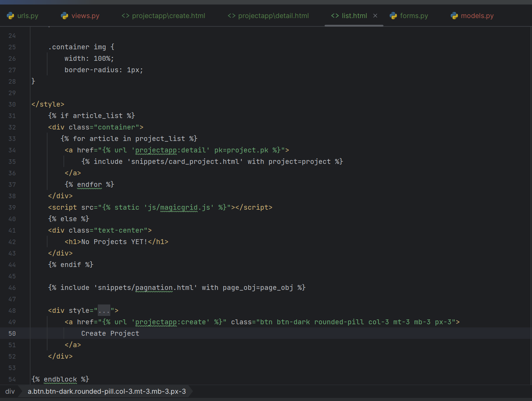
Task: Click 'snippets/card_project.html' include path
Action: pyautogui.click(x=185, y=162)
